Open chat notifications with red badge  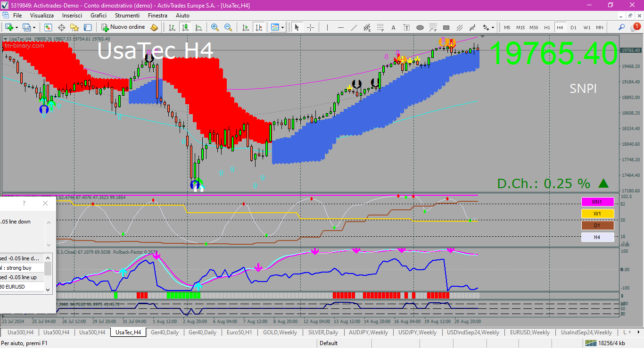click(x=636, y=27)
